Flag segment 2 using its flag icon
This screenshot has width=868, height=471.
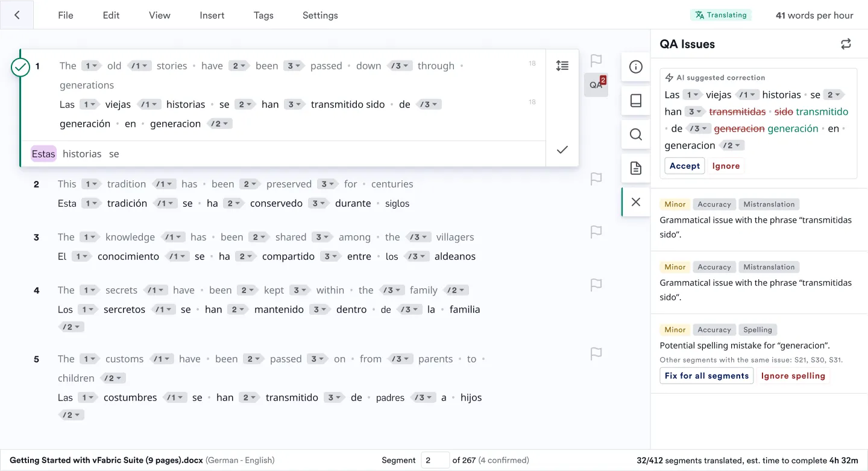pos(596,179)
